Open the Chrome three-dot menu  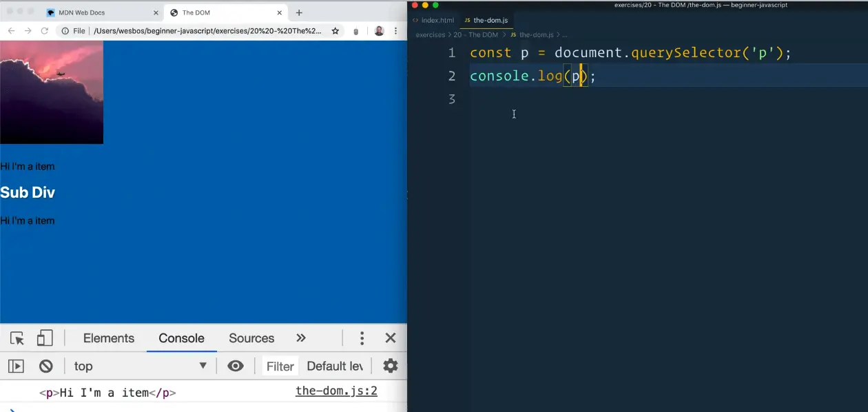pyautogui.click(x=395, y=31)
